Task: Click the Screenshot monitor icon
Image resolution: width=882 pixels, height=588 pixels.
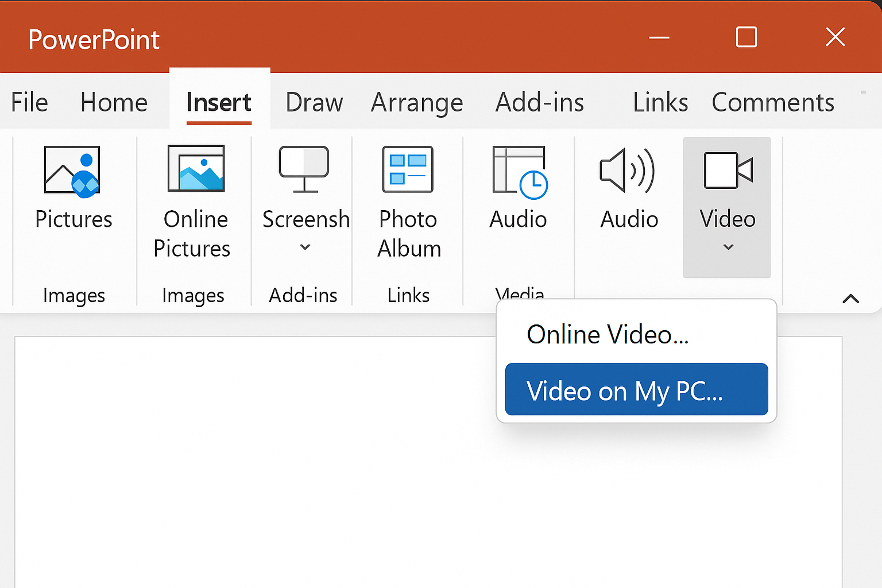Action: click(x=304, y=169)
